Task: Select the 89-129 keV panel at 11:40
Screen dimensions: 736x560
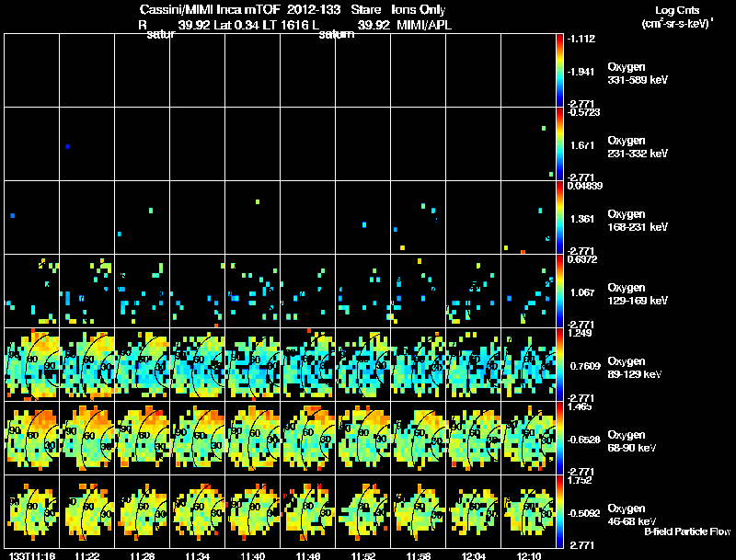Action: [252, 364]
